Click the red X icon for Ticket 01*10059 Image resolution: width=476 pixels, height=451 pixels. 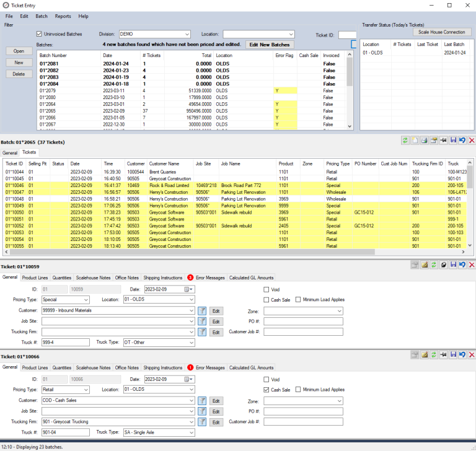pos(472,265)
